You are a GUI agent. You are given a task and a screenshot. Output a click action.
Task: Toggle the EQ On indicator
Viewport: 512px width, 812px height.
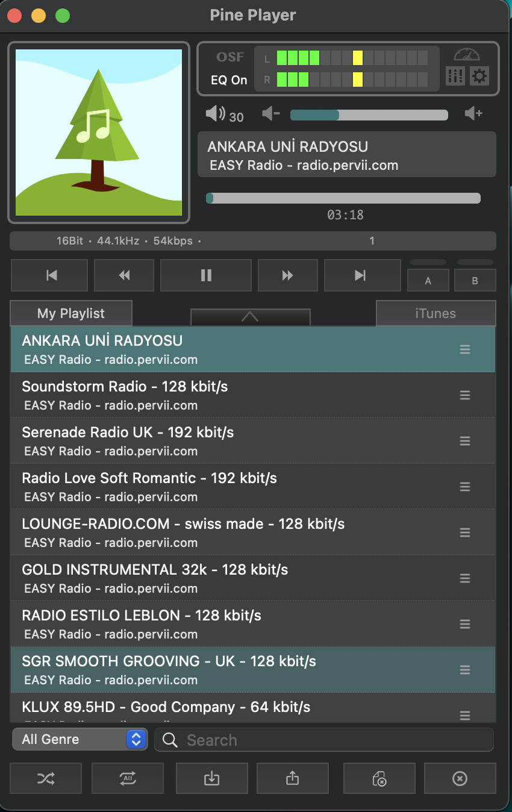[x=229, y=80]
